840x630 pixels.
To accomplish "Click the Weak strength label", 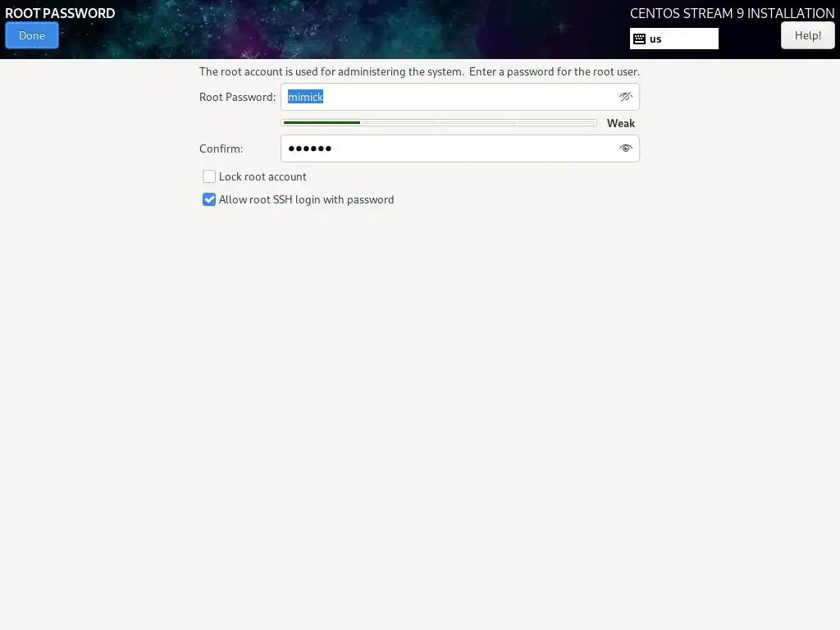I will coord(620,123).
